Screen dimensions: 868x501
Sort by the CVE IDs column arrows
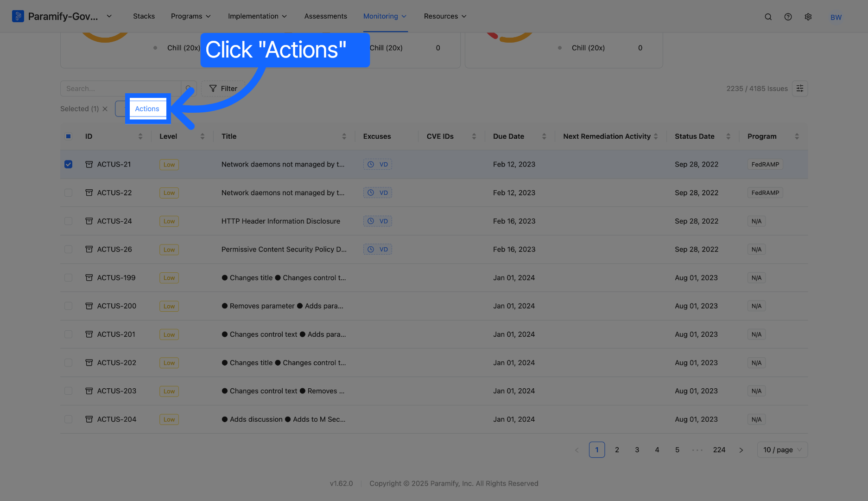point(474,136)
